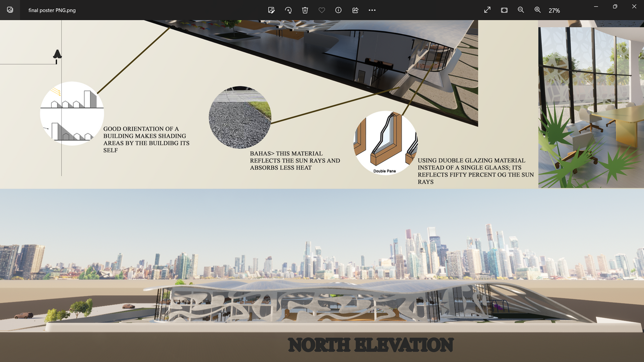The width and height of the screenshot is (644, 362).
Task: Rotate the poster image
Action: click(x=288, y=10)
